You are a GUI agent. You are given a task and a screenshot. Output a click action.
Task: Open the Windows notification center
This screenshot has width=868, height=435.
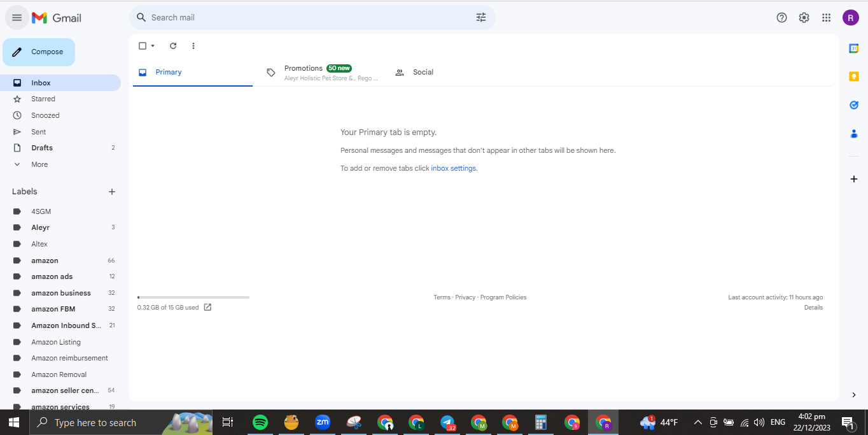tap(848, 422)
